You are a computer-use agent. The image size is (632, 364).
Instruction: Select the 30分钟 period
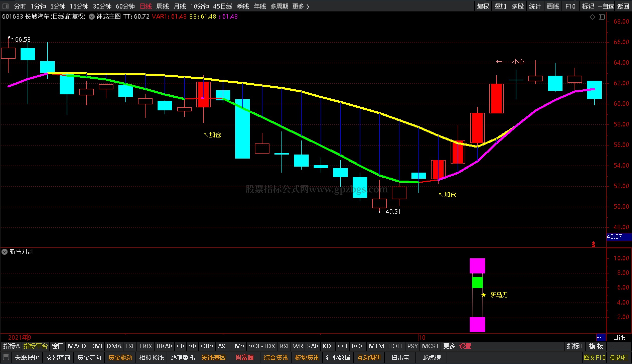[102, 6]
